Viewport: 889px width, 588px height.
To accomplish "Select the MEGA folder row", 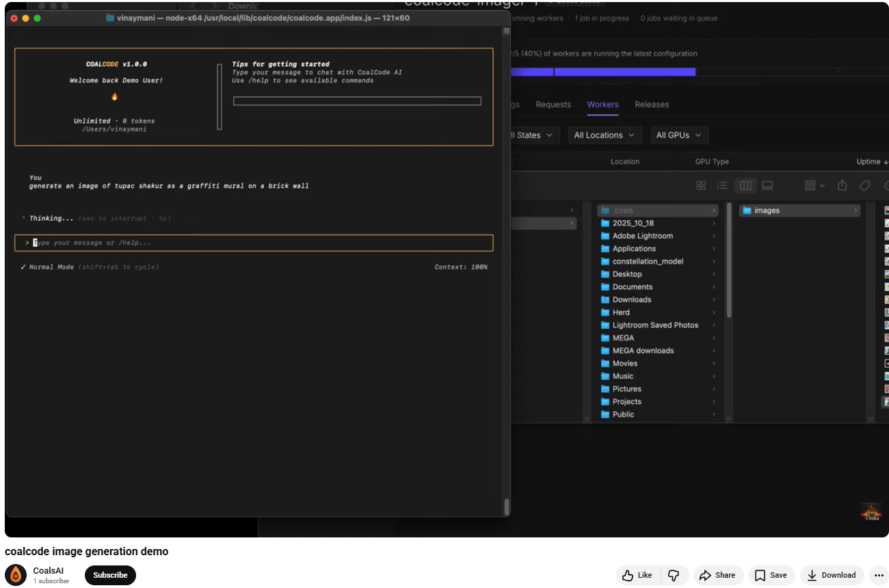I will tap(658, 338).
